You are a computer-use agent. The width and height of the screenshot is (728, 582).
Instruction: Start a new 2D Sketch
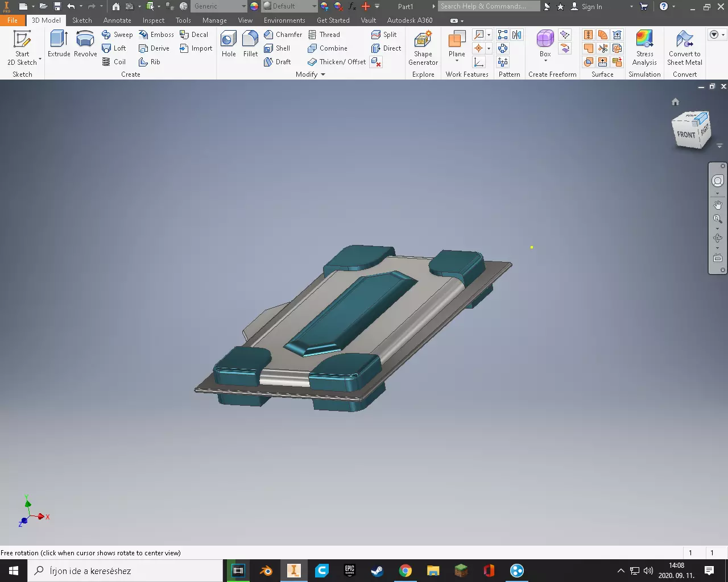[22, 48]
